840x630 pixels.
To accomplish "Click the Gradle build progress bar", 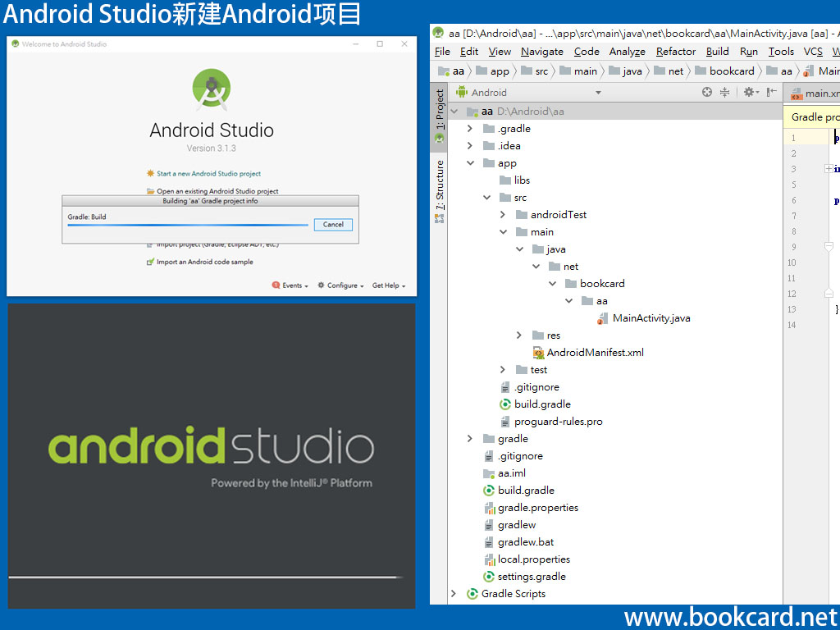I will [x=189, y=224].
